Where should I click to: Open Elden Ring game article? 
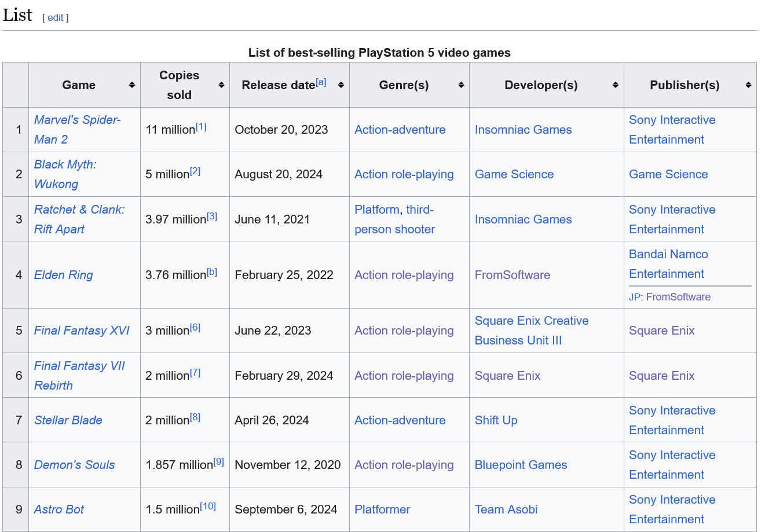coord(63,275)
